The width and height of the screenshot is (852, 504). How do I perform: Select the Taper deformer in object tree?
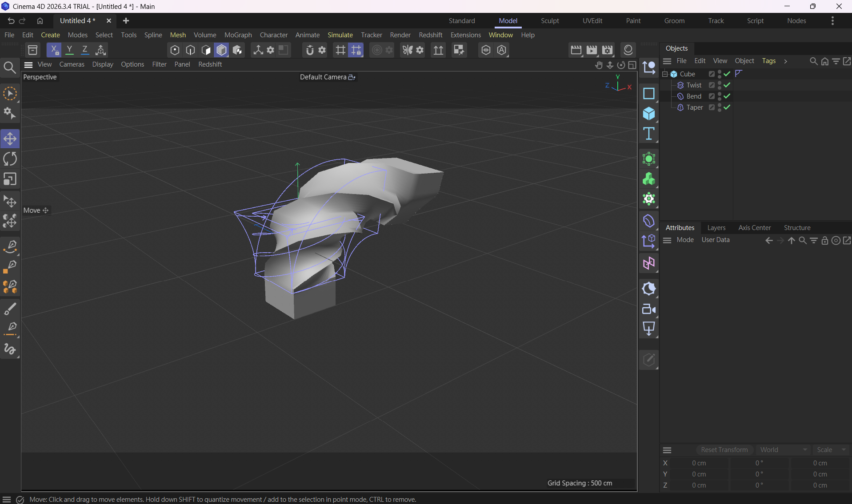(x=694, y=107)
